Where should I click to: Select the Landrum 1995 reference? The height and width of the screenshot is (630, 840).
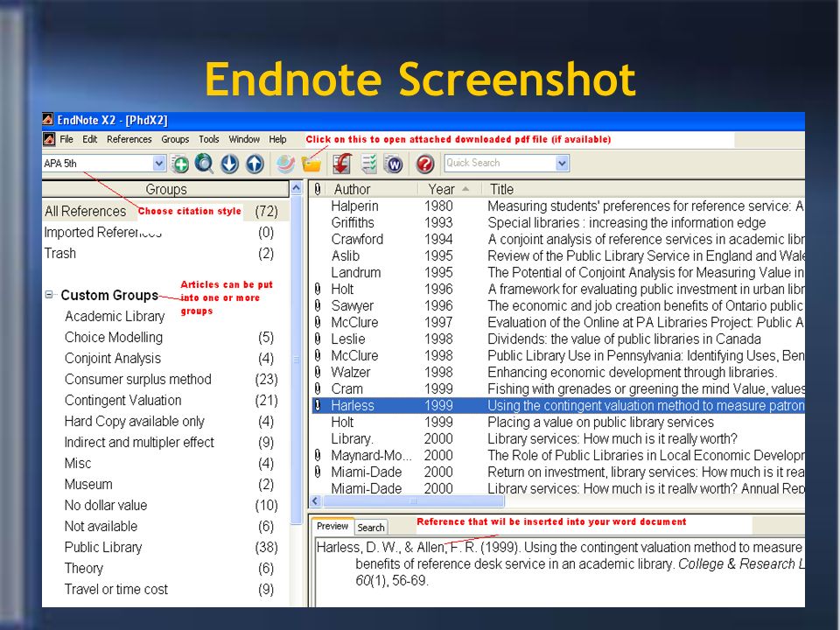coord(557,273)
